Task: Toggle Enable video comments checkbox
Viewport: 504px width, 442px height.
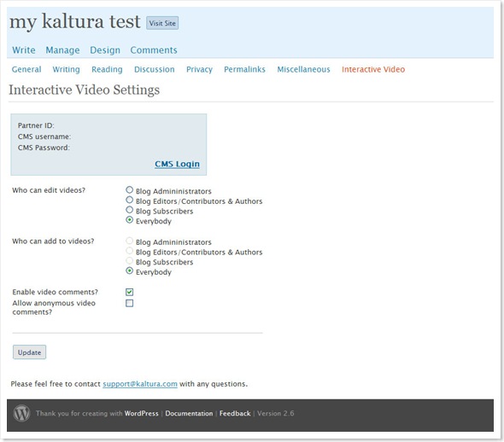Action: (130, 292)
